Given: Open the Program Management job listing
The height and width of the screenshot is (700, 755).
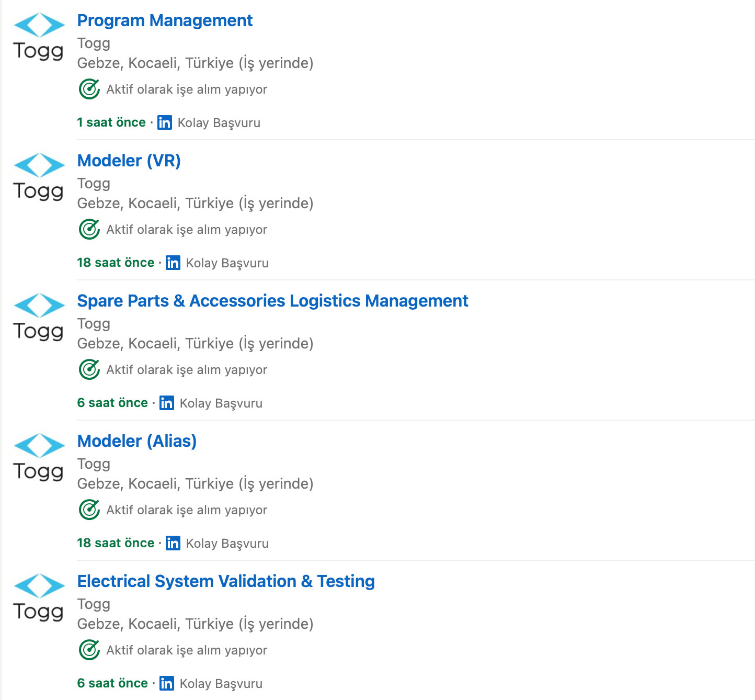Looking at the screenshot, I should click(165, 20).
